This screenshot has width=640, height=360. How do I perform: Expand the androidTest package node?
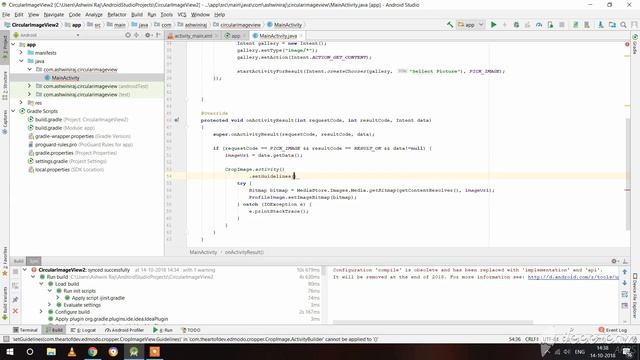click(29, 86)
